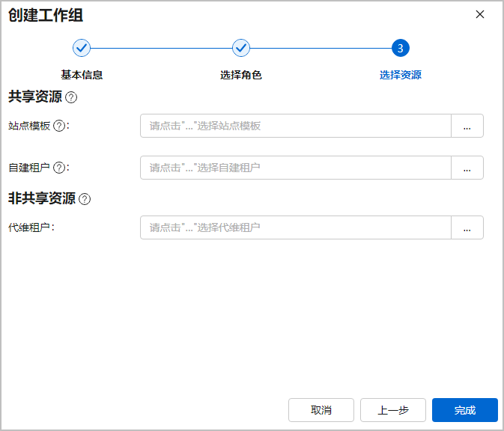Open the 自建租户 selector via the ellipsis button
This screenshot has width=504, height=431.
pos(467,168)
